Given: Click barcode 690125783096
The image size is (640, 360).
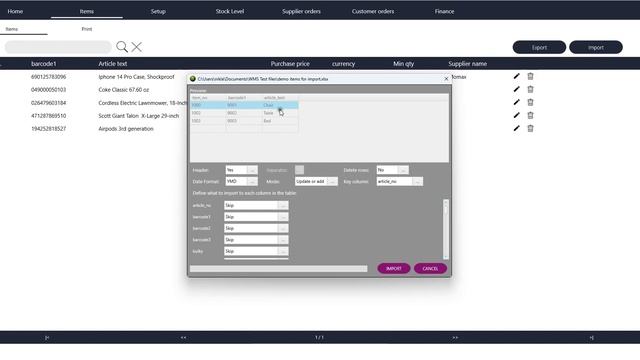Looking at the screenshot, I should pos(49,77).
